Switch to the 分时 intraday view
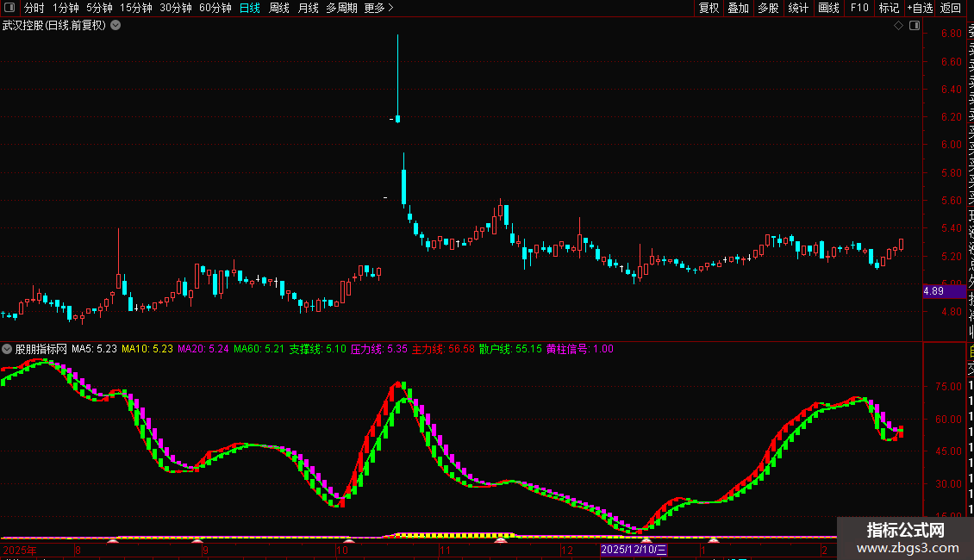Image resolution: width=974 pixels, height=560 pixels. coord(34,8)
